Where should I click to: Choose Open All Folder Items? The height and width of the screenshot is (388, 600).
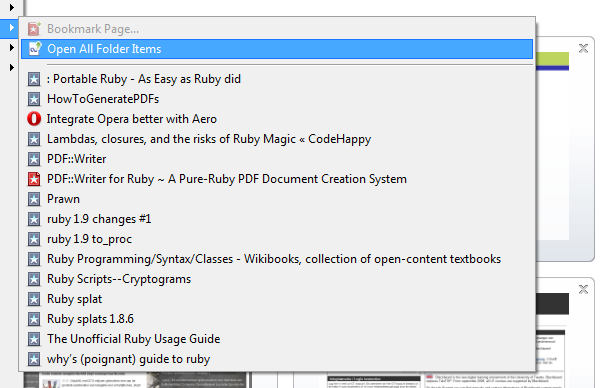pos(277,49)
